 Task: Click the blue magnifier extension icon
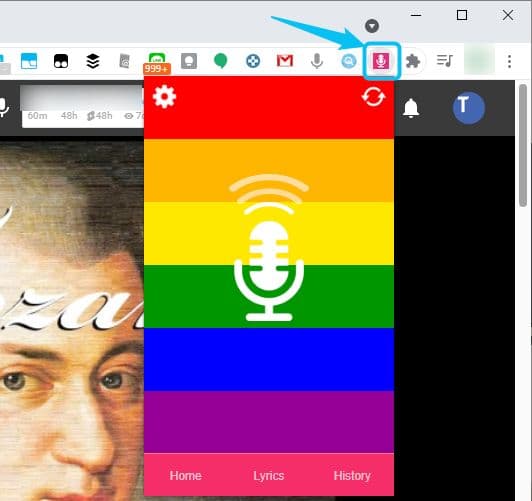pyautogui.click(x=348, y=61)
